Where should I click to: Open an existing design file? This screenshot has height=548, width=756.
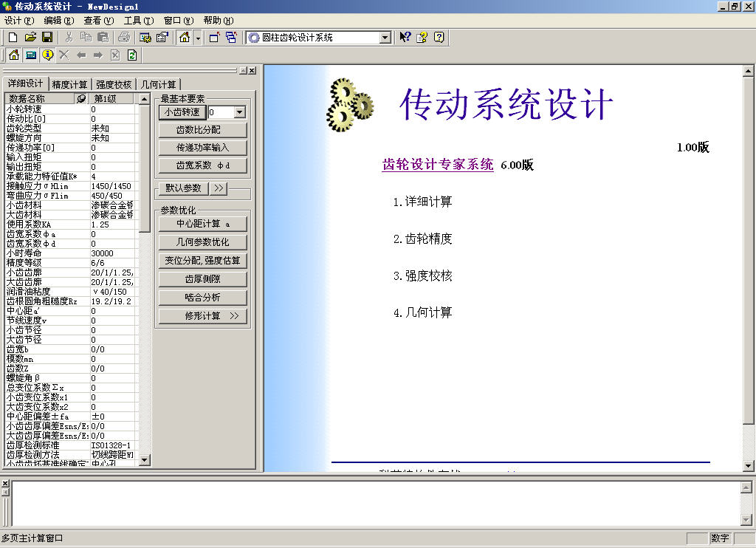click(x=30, y=38)
